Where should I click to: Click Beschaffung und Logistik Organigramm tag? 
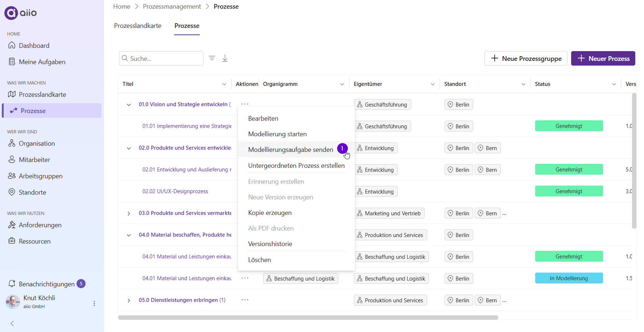301,279
